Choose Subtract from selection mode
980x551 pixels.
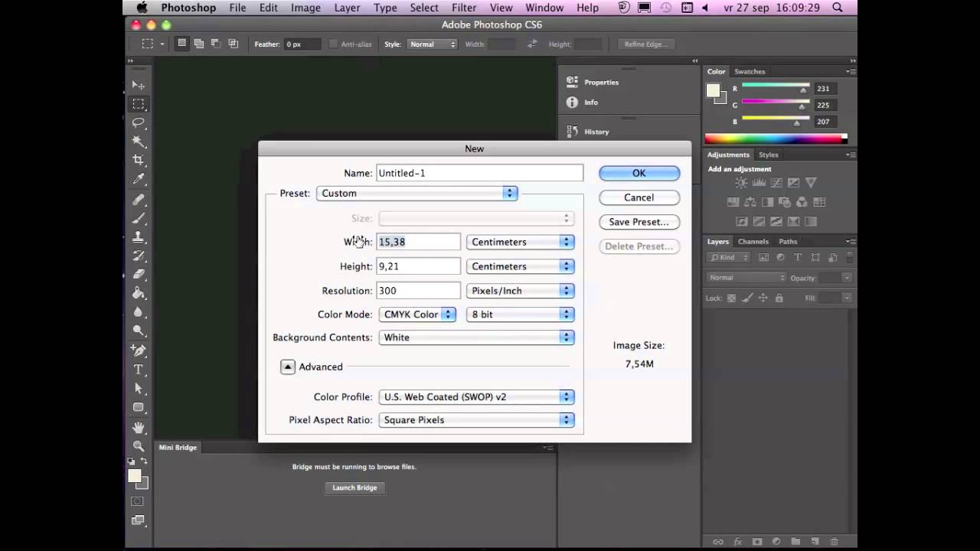pyautogui.click(x=215, y=44)
